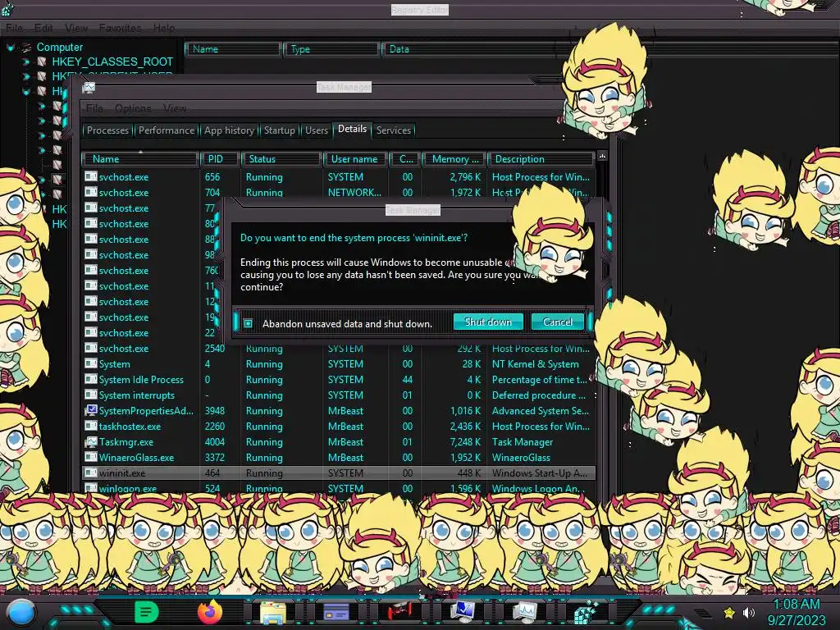The height and width of the screenshot is (630, 840).
Task: Click the svchost.exe icon for PID 704
Action: coord(91,192)
